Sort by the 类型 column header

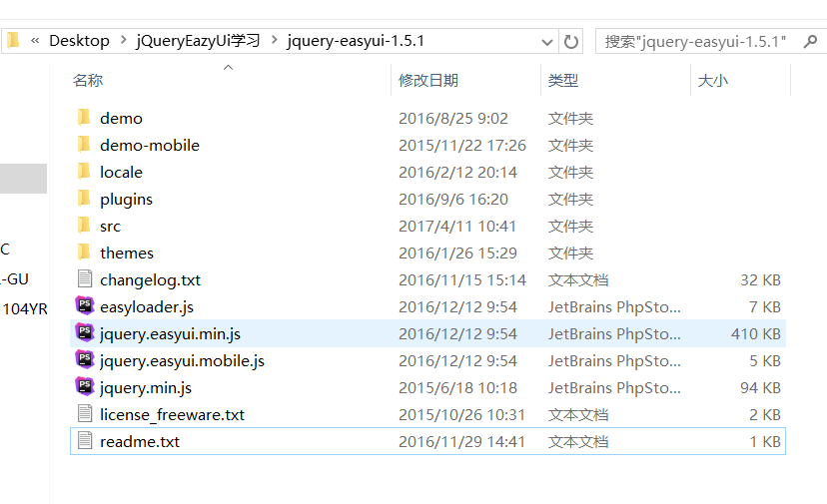(x=562, y=80)
